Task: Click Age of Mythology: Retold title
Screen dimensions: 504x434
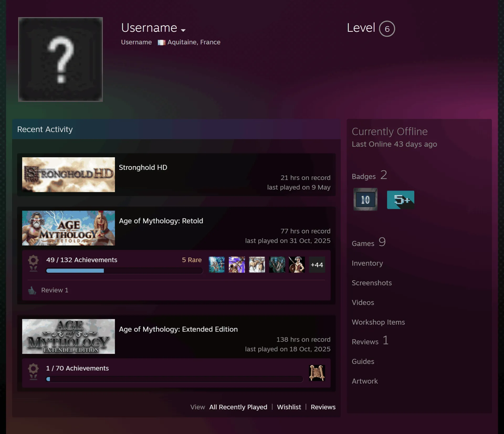Action: point(161,221)
